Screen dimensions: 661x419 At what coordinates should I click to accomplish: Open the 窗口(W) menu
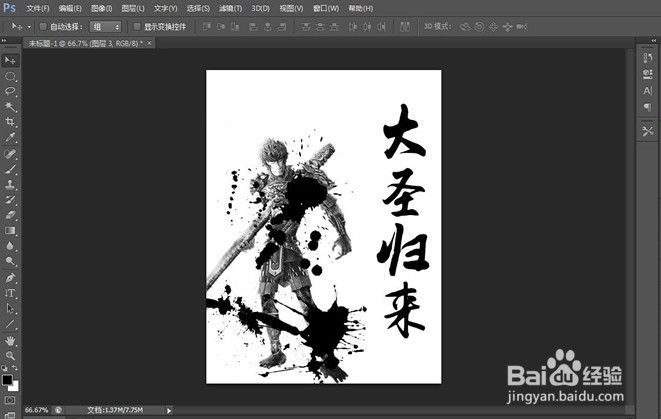point(326,8)
